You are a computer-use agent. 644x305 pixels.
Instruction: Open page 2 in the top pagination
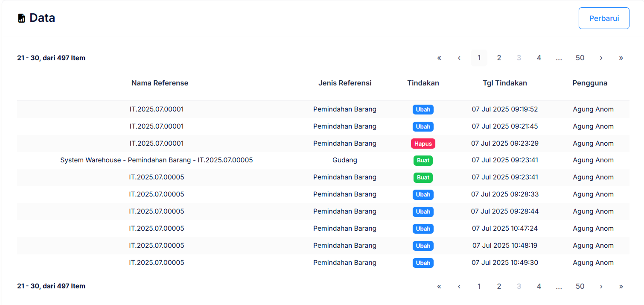coord(498,58)
